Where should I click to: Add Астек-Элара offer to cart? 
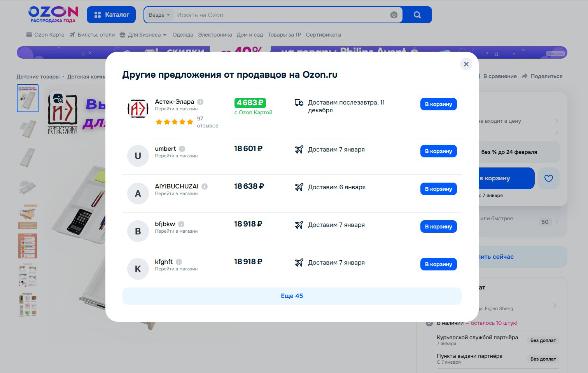pyautogui.click(x=438, y=104)
